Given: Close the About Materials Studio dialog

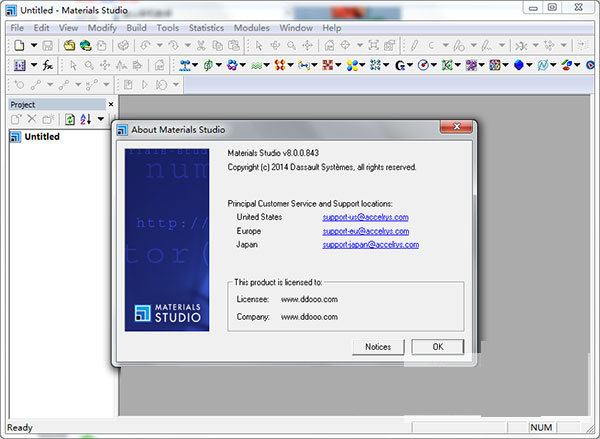Looking at the screenshot, I should (x=457, y=127).
